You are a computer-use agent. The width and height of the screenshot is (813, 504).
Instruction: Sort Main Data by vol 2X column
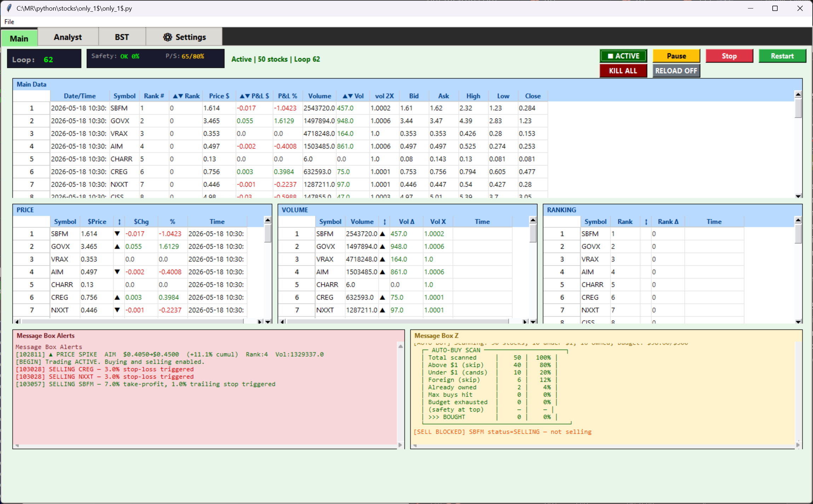pyautogui.click(x=384, y=96)
